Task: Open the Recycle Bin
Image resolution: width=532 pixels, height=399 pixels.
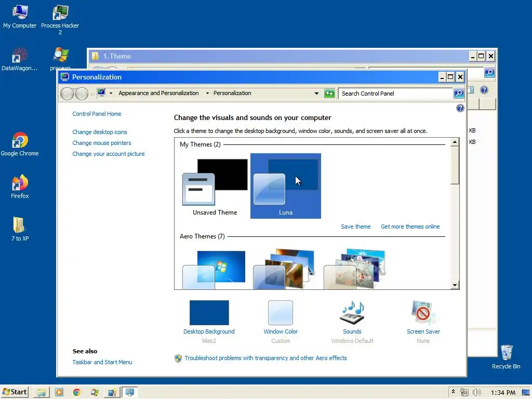Action: coord(506,357)
